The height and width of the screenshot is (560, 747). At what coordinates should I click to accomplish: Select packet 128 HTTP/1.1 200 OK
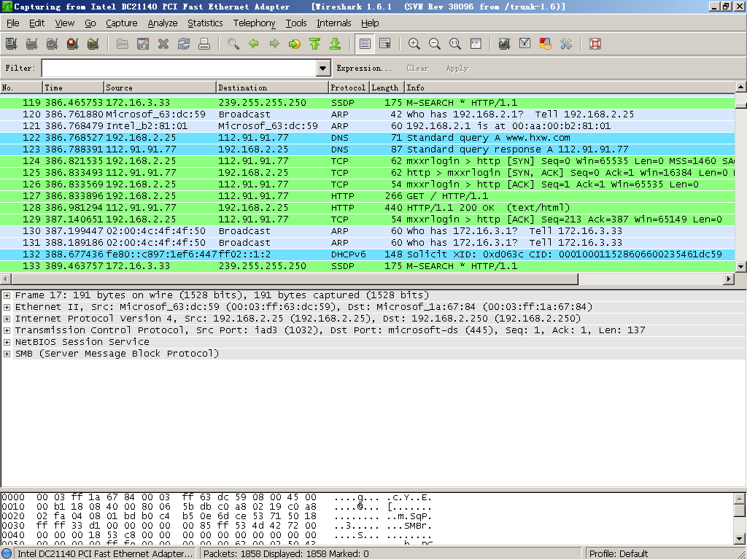(x=368, y=208)
